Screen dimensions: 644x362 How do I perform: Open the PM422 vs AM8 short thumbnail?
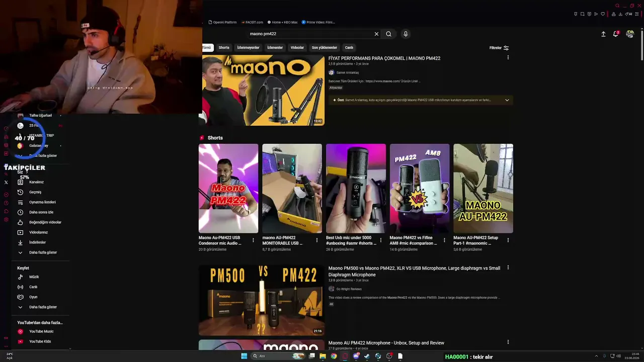[x=420, y=189]
